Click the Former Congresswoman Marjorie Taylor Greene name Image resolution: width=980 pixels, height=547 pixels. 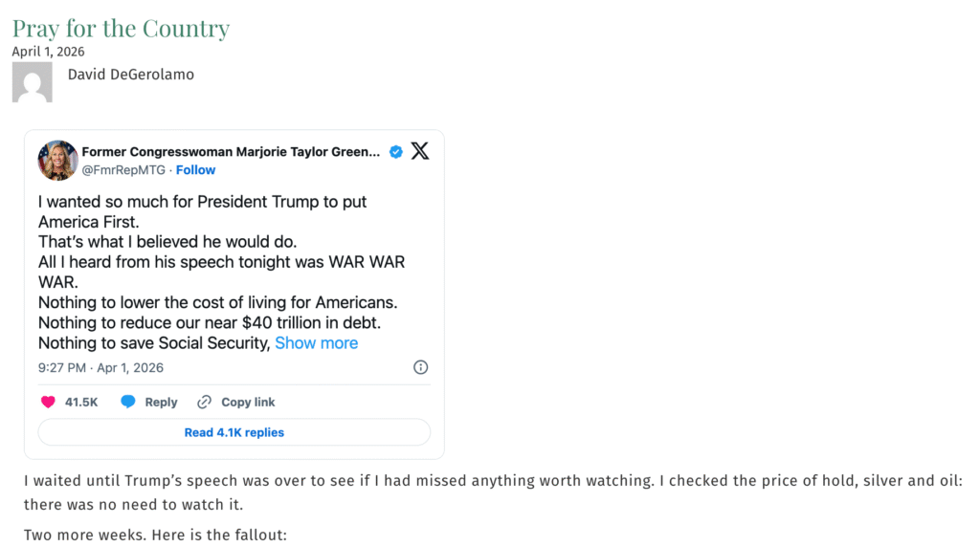pyautogui.click(x=230, y=152)
